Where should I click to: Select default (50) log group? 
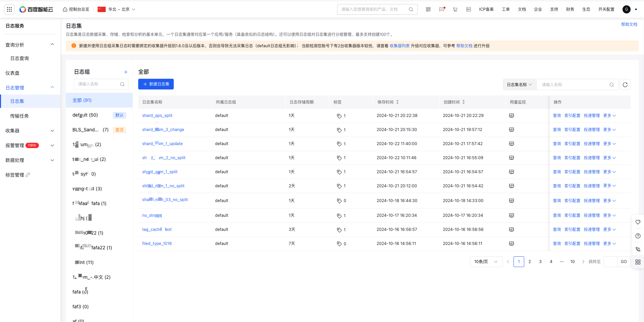click(x=99, y=115)
